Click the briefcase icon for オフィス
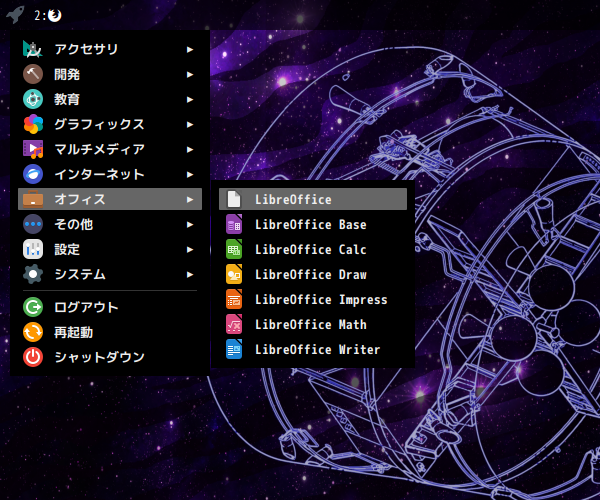 click(x=33, y=199)
